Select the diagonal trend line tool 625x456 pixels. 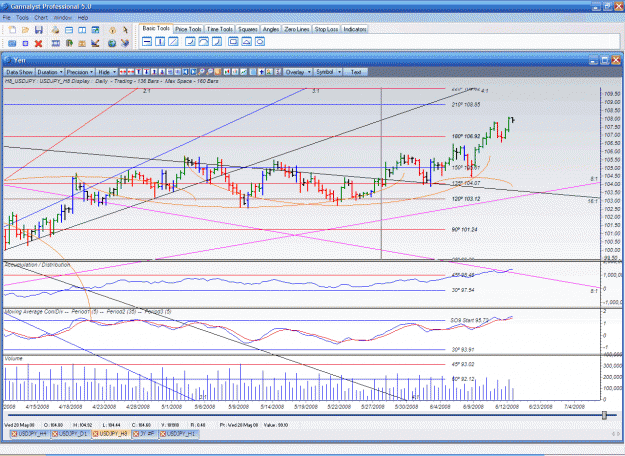(x=173, y=41)
